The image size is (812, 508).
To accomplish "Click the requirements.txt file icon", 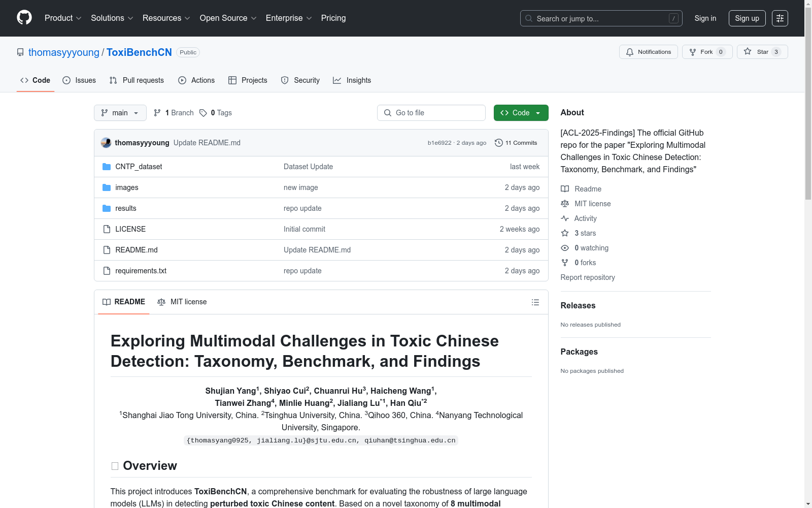I will pyautogui.click(x=107, y=271).
